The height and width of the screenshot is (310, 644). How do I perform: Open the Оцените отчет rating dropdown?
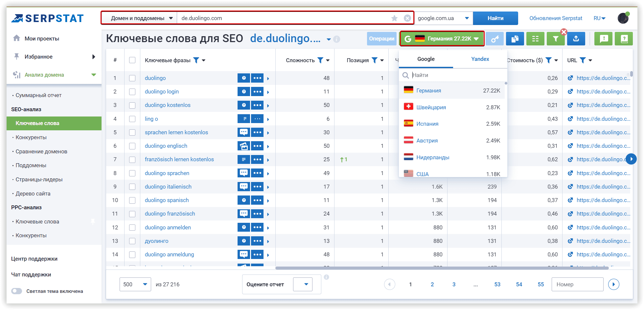click(303, 284)
